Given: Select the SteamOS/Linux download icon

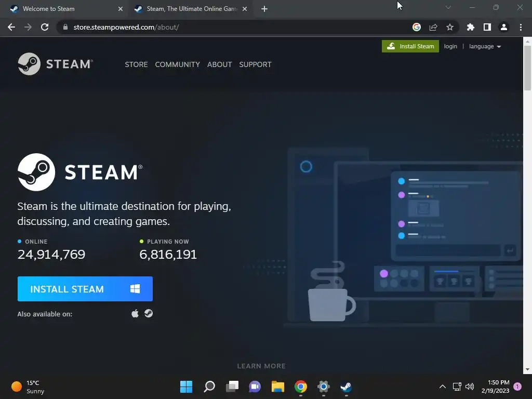Looking at the screenshot, I should [x=149, y=313].
